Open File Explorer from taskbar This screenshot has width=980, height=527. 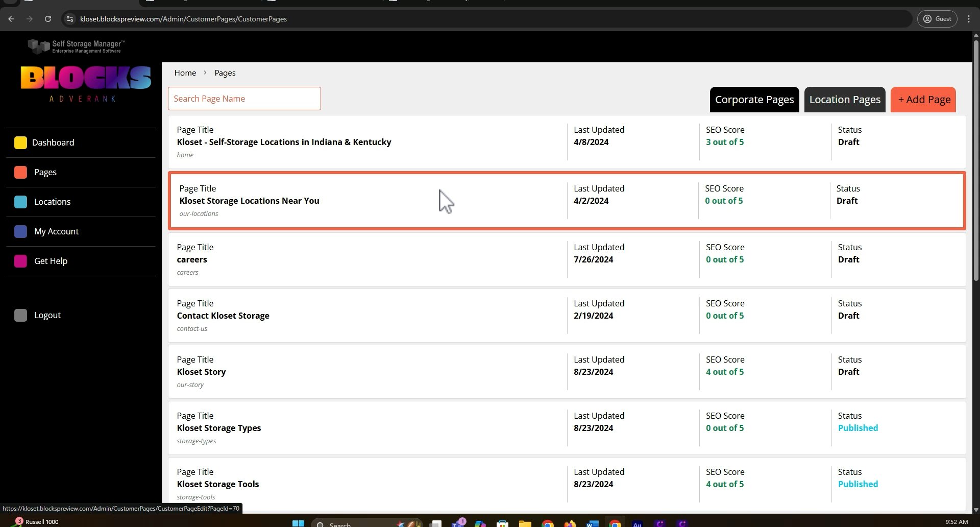coord(525,523)
